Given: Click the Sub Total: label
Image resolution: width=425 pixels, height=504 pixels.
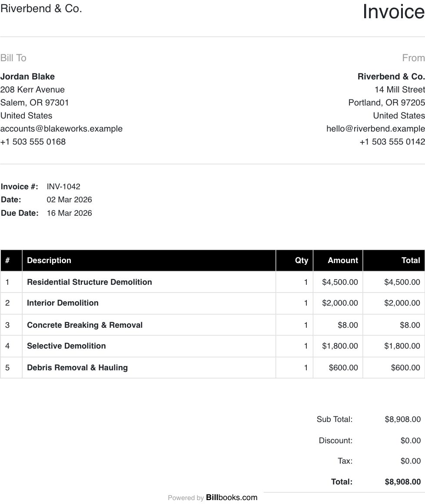Looking at the screenshot, I should click(x=335, y=419).
